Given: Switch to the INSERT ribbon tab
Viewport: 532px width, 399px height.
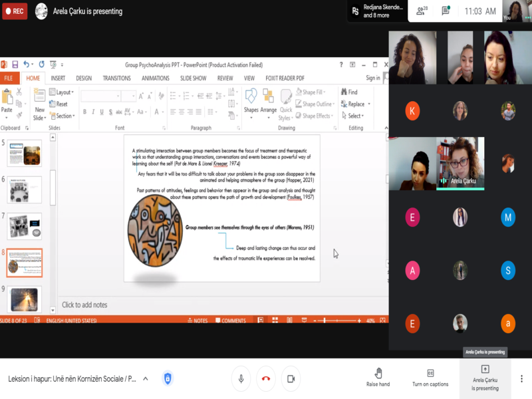Looking at the screenshot, I should [58, 78].
